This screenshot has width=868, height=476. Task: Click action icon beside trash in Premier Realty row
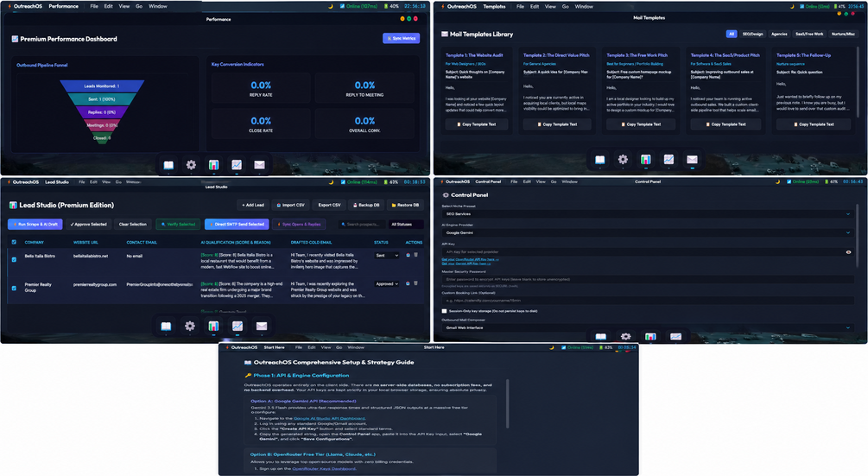(408, 283)
